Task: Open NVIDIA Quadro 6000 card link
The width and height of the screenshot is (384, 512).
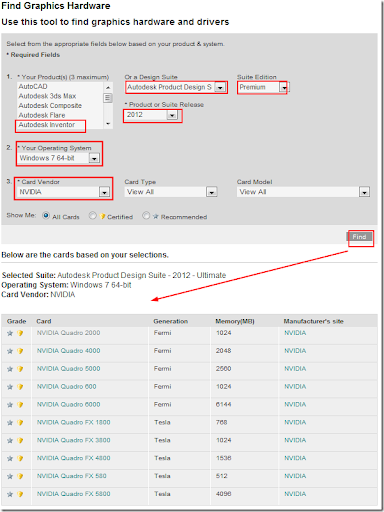Action: (68, 404)
